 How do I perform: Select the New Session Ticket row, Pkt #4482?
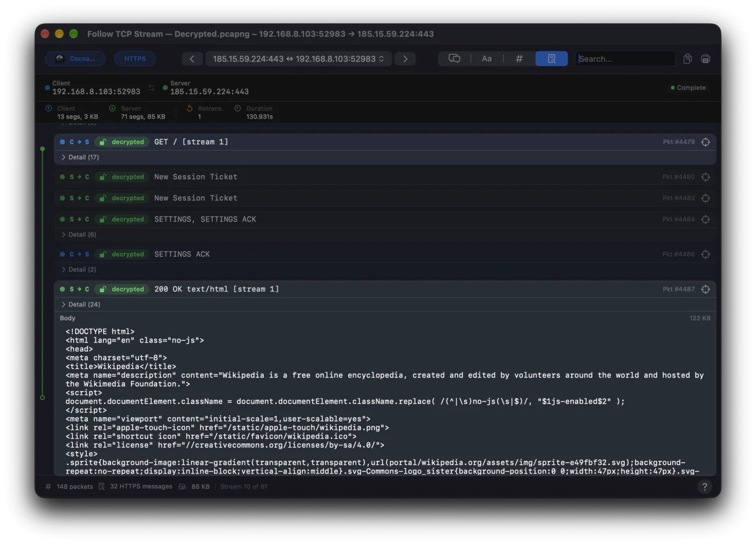385,198
